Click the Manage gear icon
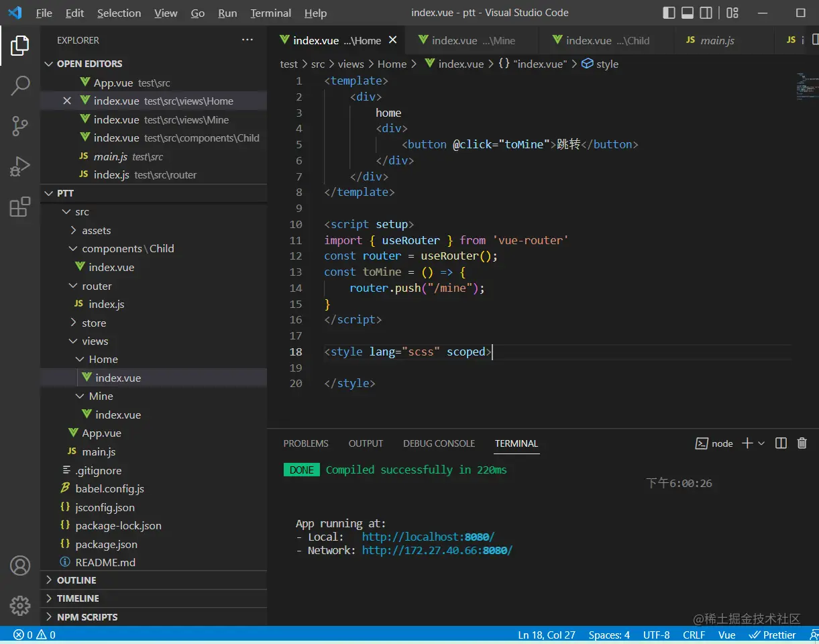 click(x=20, y=605)
